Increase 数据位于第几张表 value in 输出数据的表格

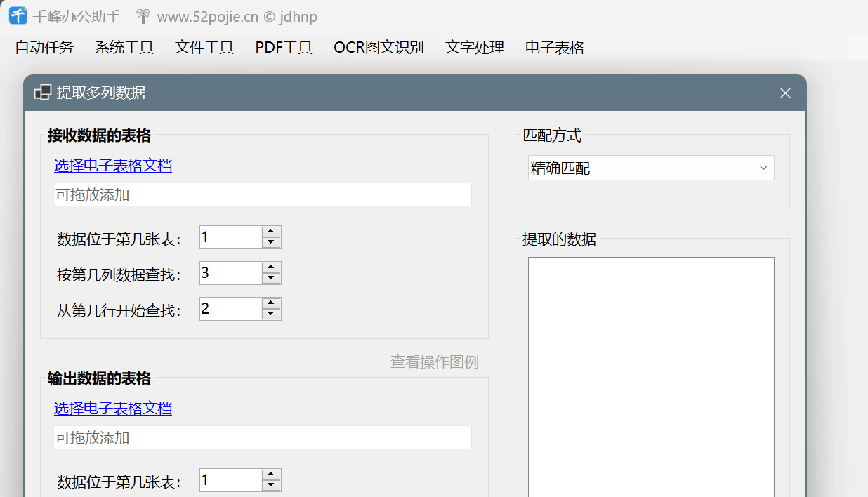(271, 475)
